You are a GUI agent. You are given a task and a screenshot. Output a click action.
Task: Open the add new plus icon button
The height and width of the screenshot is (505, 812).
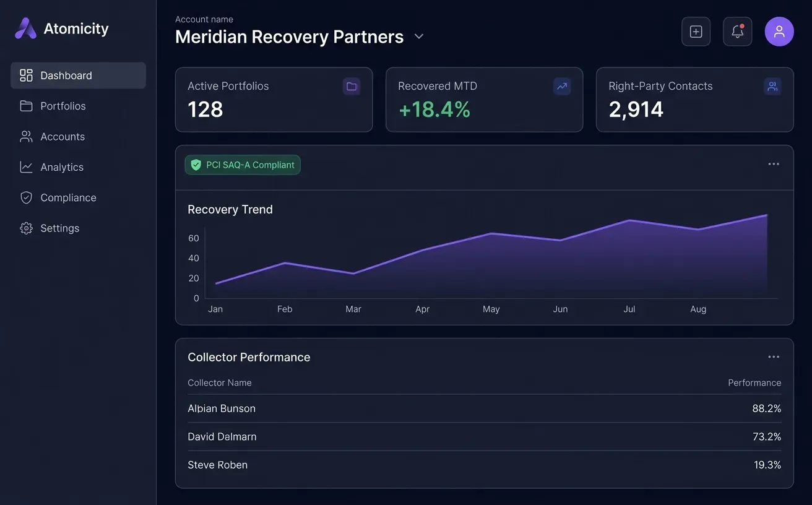[696, 32]
